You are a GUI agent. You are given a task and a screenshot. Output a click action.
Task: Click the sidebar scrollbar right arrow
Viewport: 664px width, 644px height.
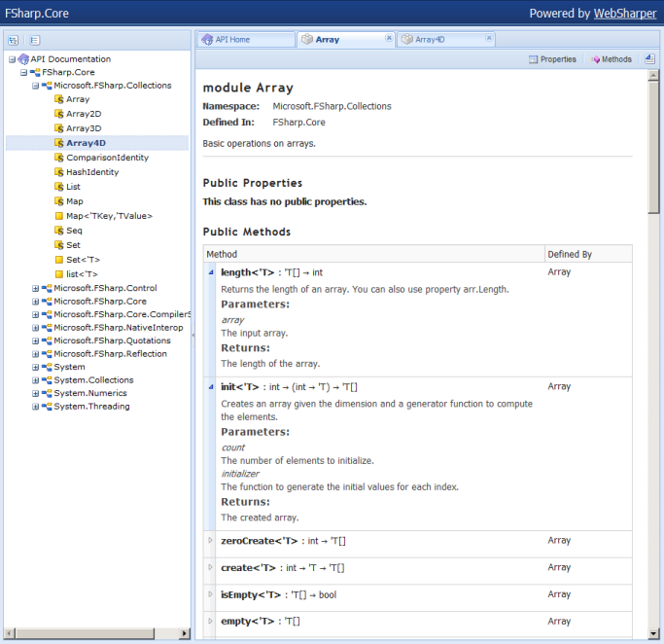pos(184,633)
